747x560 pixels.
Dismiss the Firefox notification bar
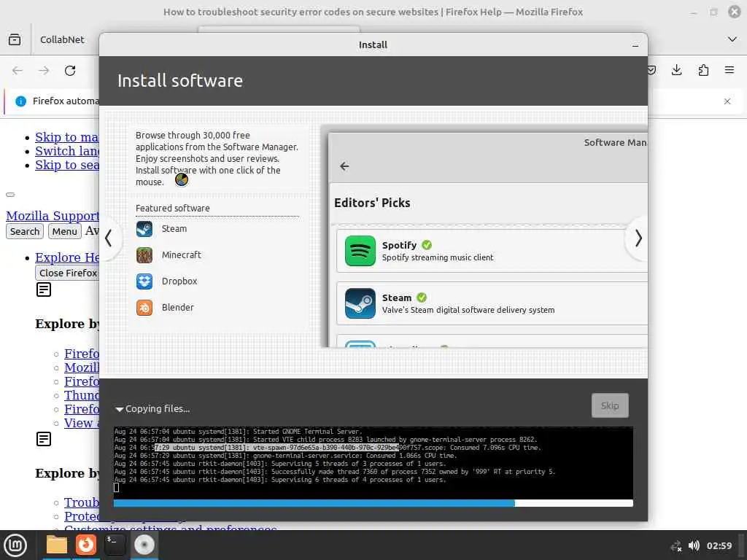(x=727, y=101)
